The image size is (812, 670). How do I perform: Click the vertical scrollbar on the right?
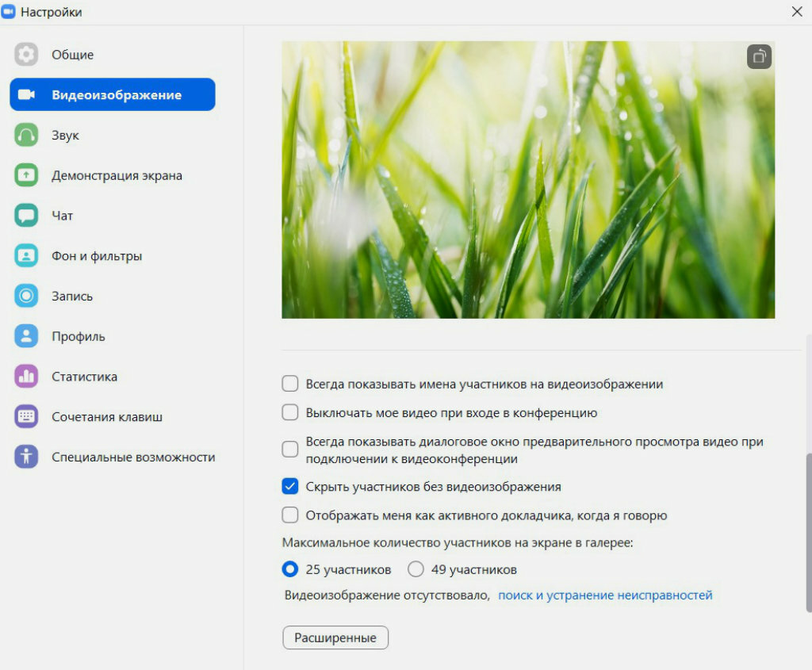[808, 531]
